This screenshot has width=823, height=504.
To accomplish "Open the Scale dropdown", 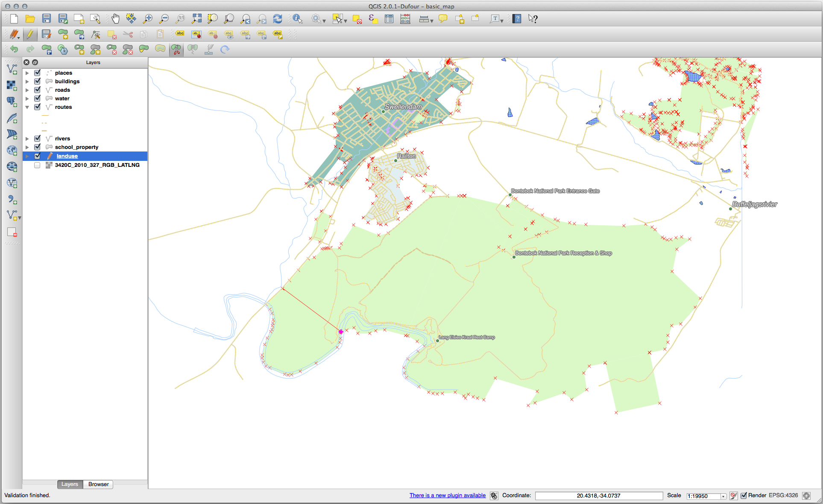I will [723, 496].
